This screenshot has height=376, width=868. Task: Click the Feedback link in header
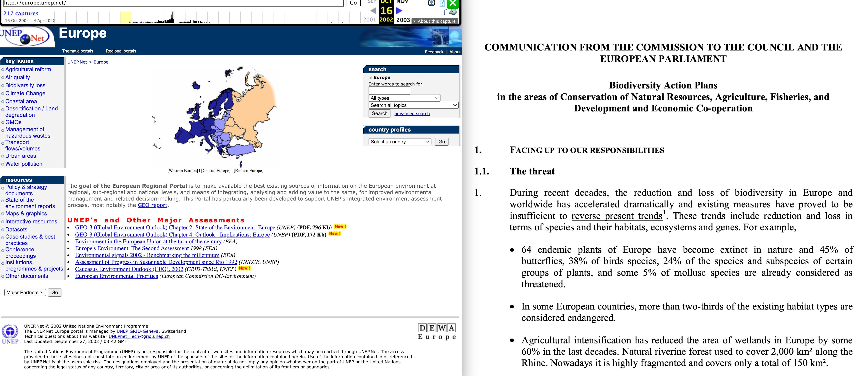pos(434,52)
